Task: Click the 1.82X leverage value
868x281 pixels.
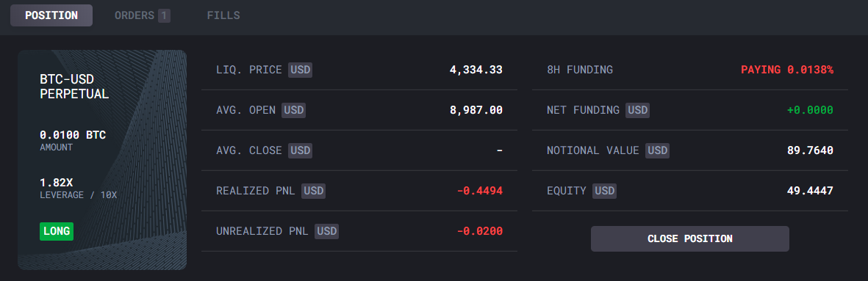Action: (x=54, y=182)
